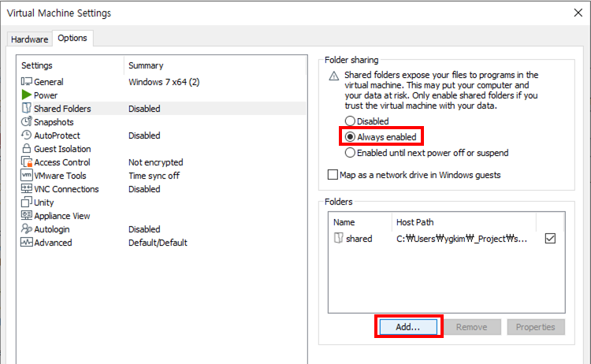The width and height of the screenshot is (591, 364).
Task: Select the Options tab
Action: pyautogui.click(x=72, y=38)
